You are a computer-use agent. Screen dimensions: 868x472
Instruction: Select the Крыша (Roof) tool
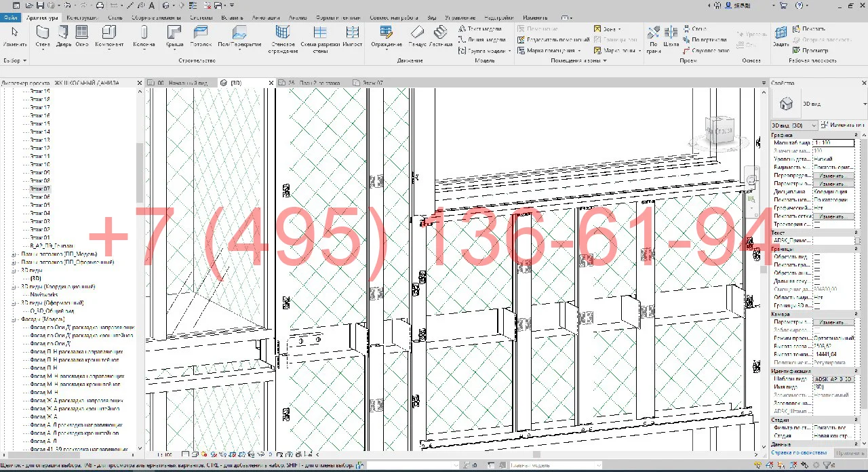click(174, 36)
